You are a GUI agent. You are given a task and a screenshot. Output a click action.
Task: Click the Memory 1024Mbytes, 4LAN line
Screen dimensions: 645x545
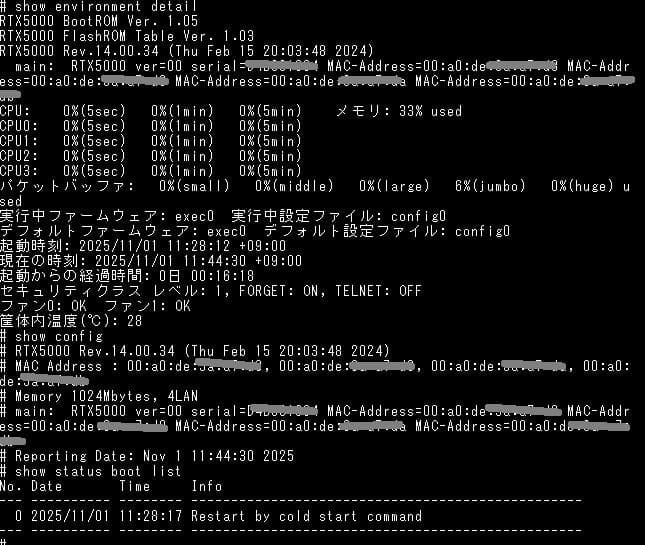coord(99,396)
